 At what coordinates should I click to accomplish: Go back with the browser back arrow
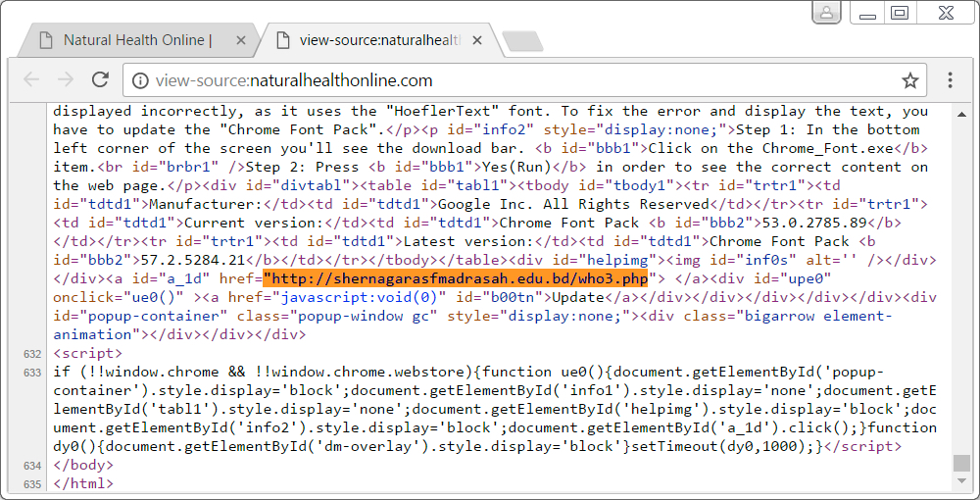30,79
